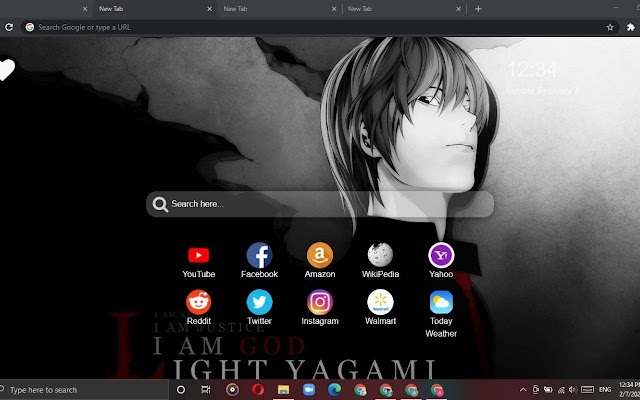
Task: Open Cortana circle icon on taskbar
Action: (181, 390)
